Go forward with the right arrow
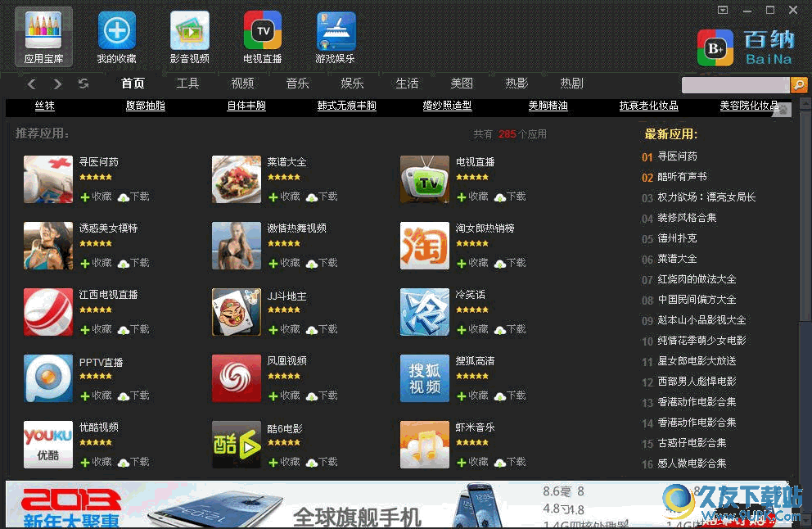 (57, 84)
